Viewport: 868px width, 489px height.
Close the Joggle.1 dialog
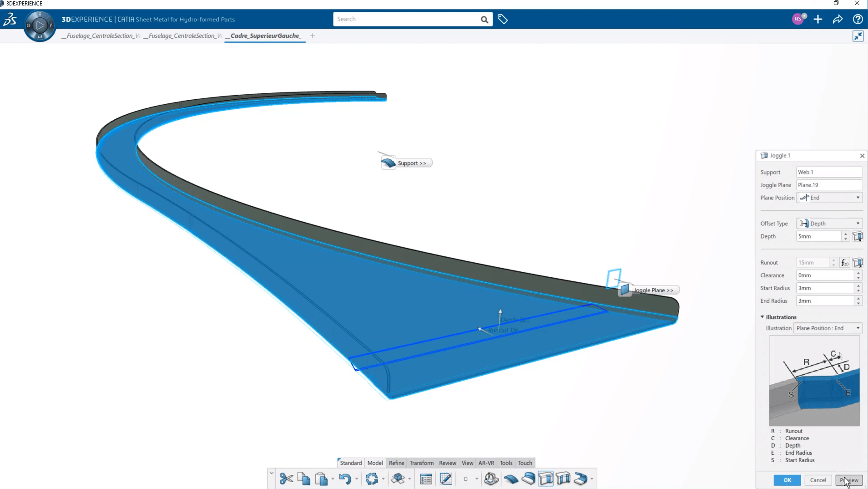pos(862,156)
